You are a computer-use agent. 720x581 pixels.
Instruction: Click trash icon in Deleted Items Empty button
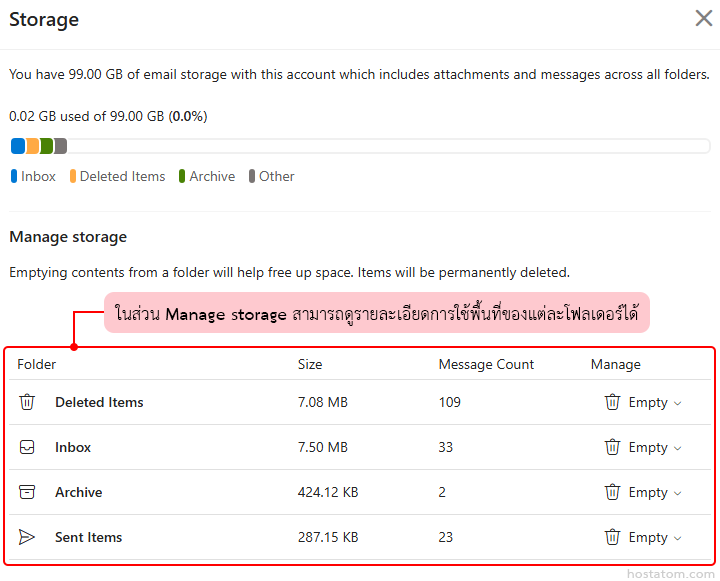pyautogui.click(x=612, y=402)
